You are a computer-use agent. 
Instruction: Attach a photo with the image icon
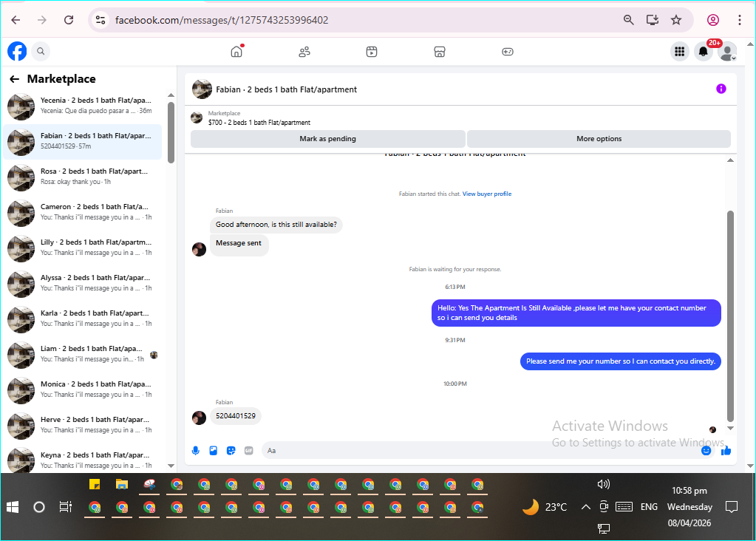pos(213,450)
